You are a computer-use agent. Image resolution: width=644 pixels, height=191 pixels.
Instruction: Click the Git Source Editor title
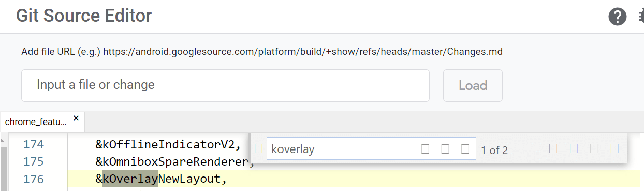coord(84,16)
